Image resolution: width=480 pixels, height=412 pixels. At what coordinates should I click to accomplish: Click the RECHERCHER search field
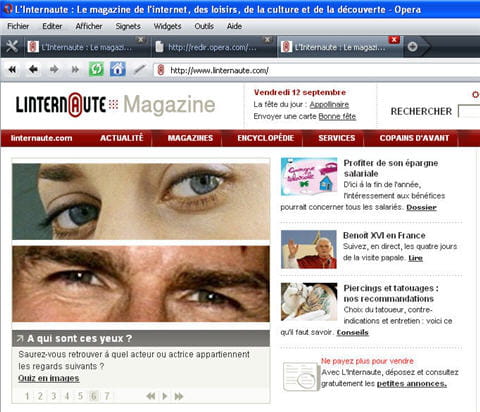click(469, 111)
